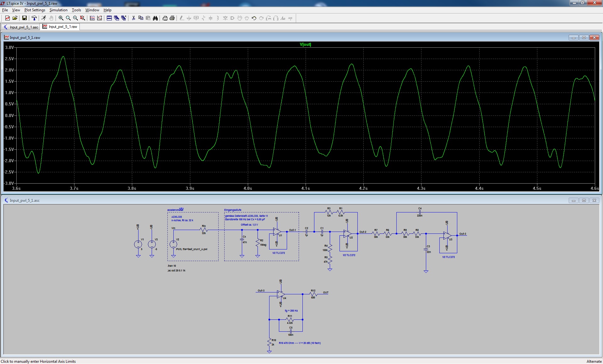Open the Tools menu
This screenshot has height=364, width=603.
(76, 10)
